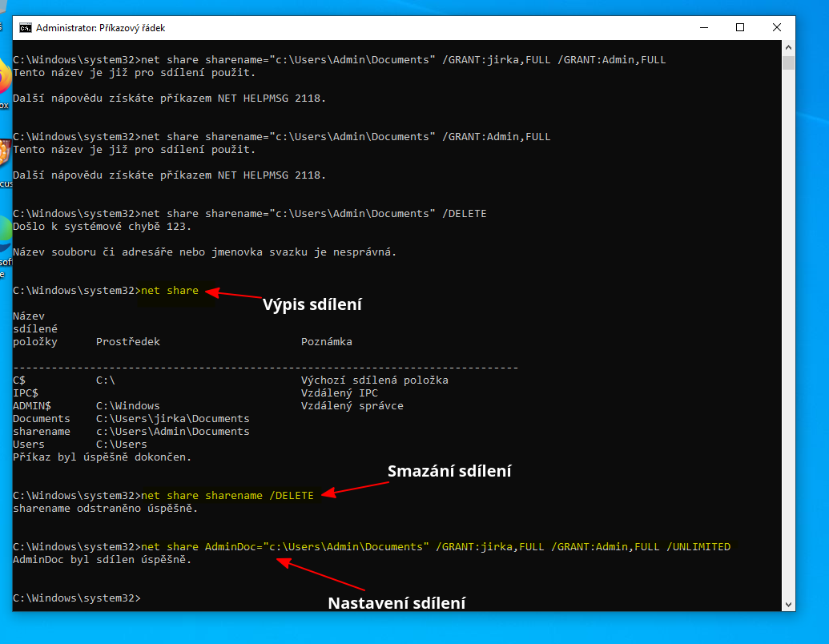Select the net share sharename /DELETE command
Viewport: 829px width, 644px height.
[x=228, y=495]
